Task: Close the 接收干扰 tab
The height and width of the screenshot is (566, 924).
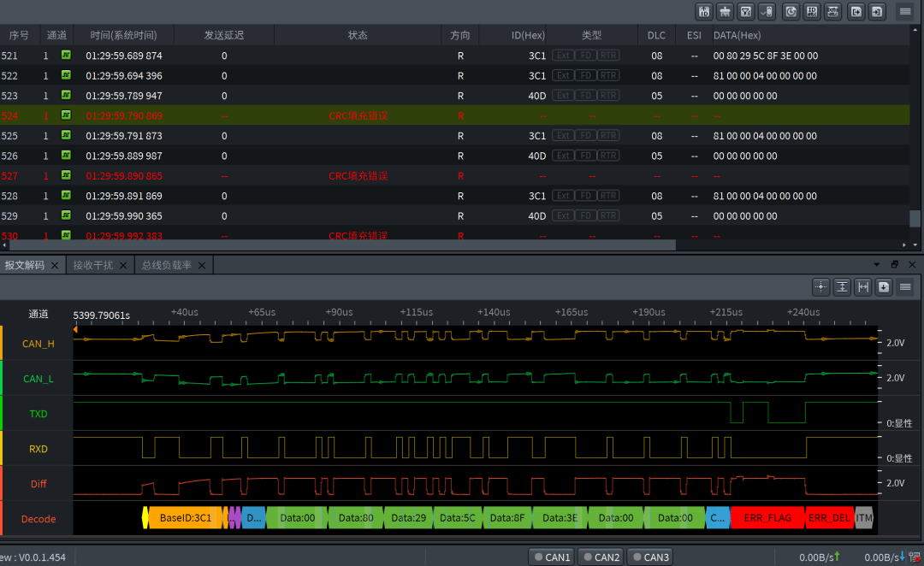Action: click(123, 266)
